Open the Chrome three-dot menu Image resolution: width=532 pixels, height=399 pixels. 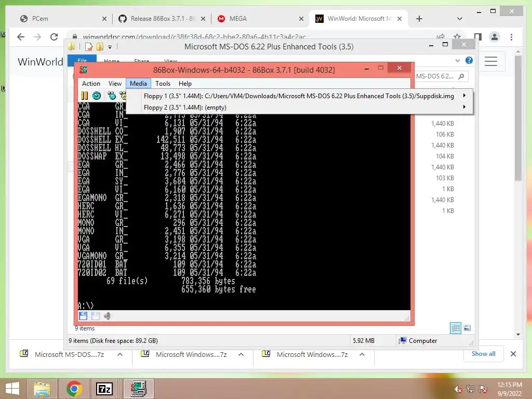pos(511,37)
